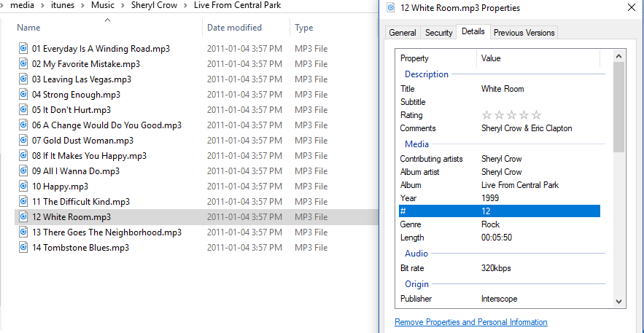Click the MP3 icon beside Leaving Las Vegas
The image size is (644, 333).
[x=24, y=79]
